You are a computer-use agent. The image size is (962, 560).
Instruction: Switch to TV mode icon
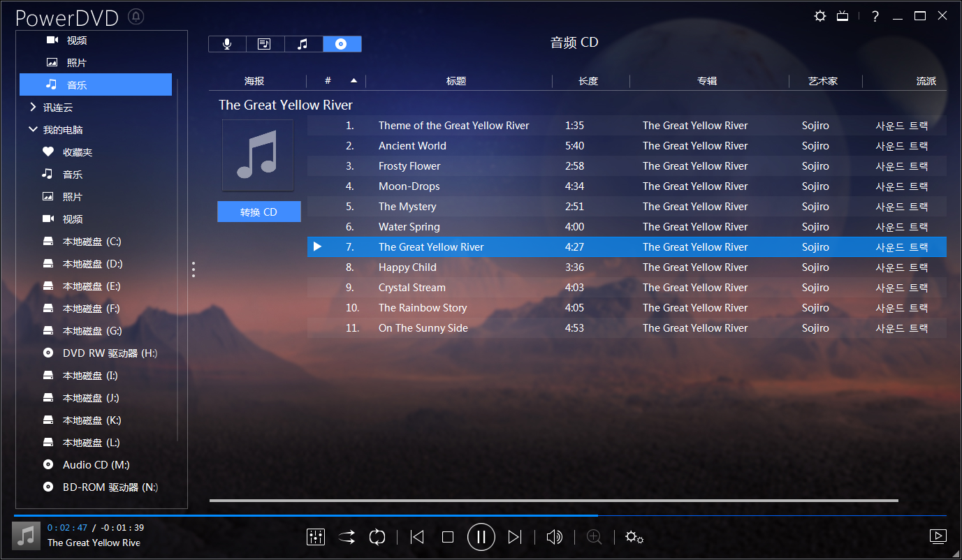click(x=843, y=16)
